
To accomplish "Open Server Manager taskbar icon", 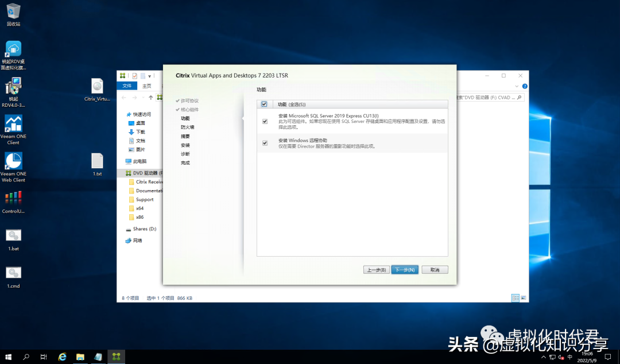I will click(x=98, y=357).
